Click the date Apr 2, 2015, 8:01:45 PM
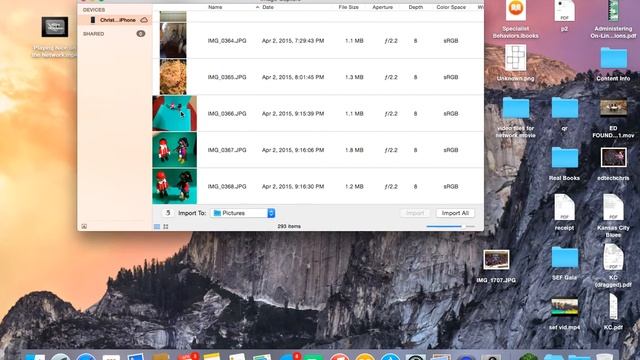The image size is (640, 360). tap(293, 77)
